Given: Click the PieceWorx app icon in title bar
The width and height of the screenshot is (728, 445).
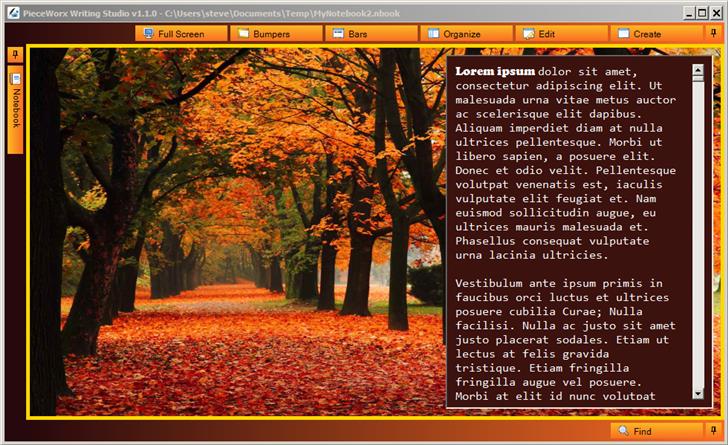Looking at the screenshot, I should [x=11, y=11].
